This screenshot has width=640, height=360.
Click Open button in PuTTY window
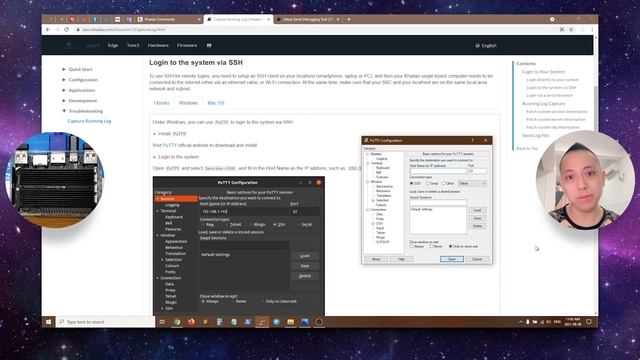[x=452, y=259]
